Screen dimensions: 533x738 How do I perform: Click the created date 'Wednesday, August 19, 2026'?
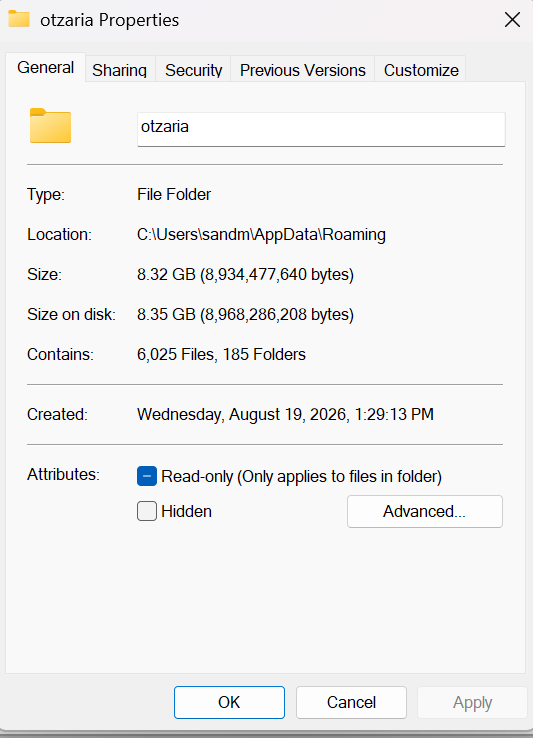coord(242,415)
